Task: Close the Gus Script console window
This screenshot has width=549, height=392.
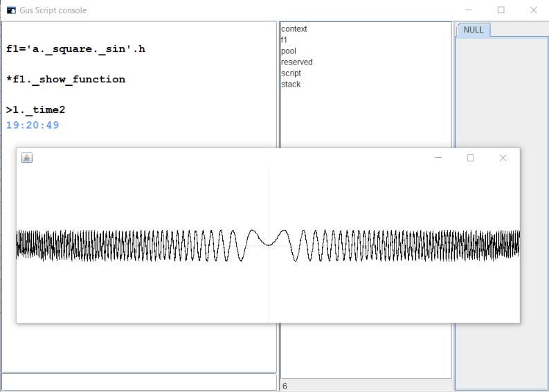Action: (534, 10)
